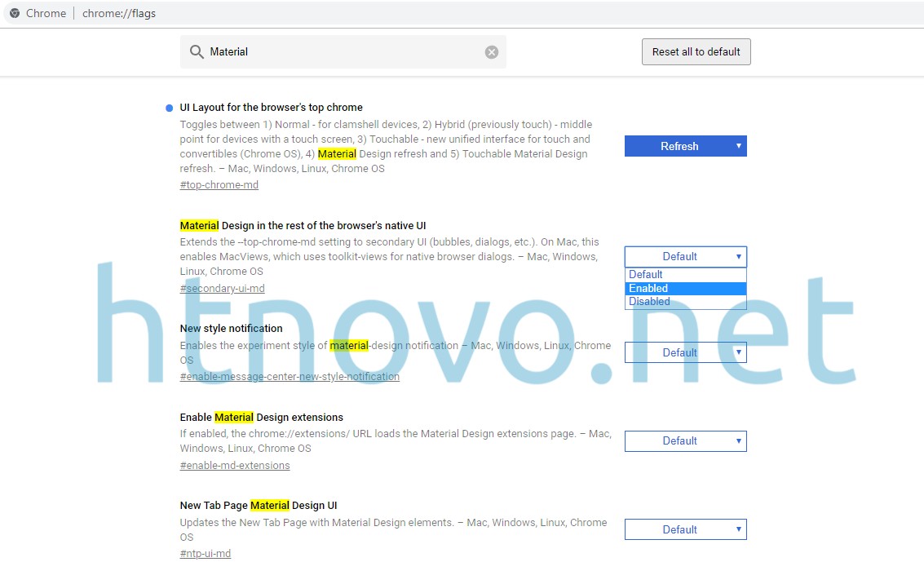
Task: Select Default option in open dropdown list
Action: (x=685, y=275)
